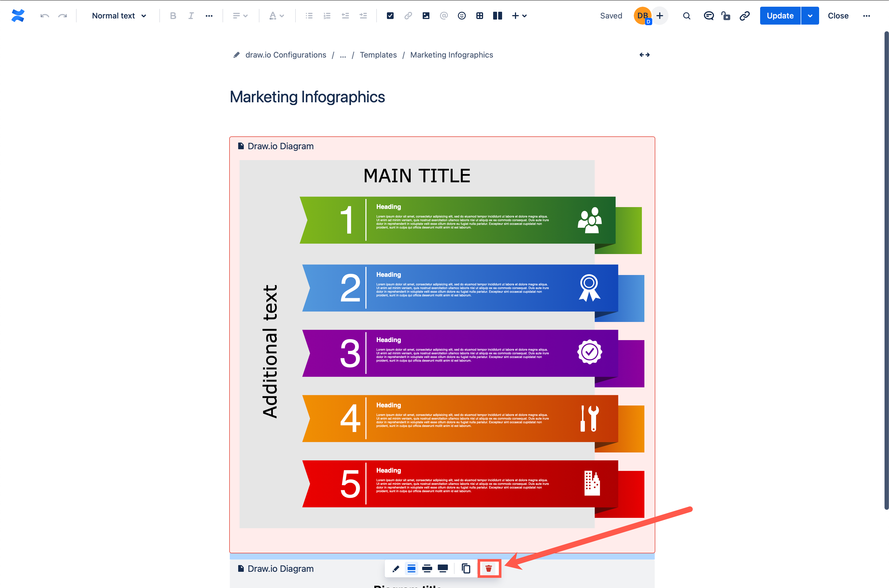Insert an emoji using the smiley icon
889x588 pixels.
pos(462,15)
